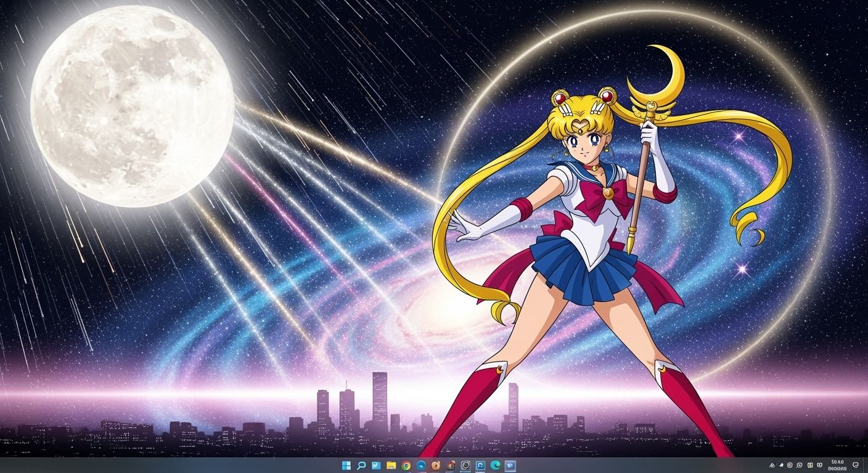The height and width of the screenshot is (473, 868).
Task: Open the blue person-icon taskbar app
Action: pyautogui.click(x=480, y=466)
